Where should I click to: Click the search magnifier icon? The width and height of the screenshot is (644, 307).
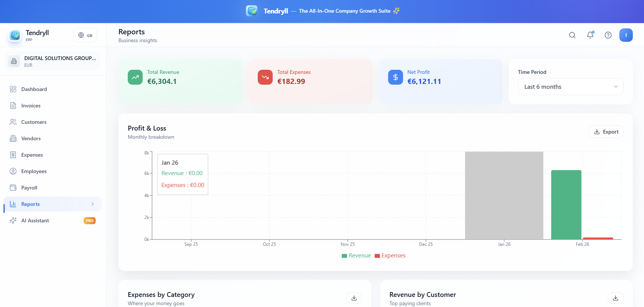[572, 35]
